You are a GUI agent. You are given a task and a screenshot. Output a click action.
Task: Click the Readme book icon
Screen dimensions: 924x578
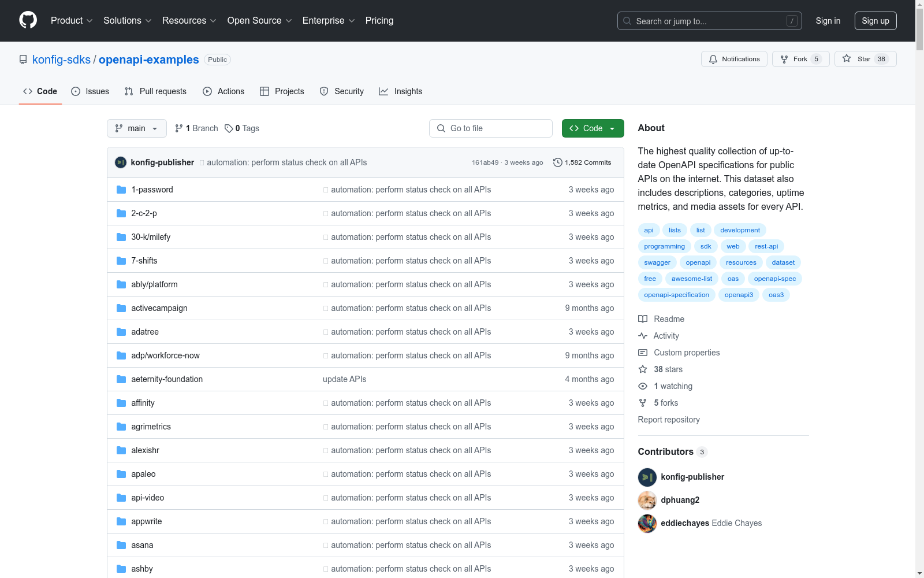point(643,319)
